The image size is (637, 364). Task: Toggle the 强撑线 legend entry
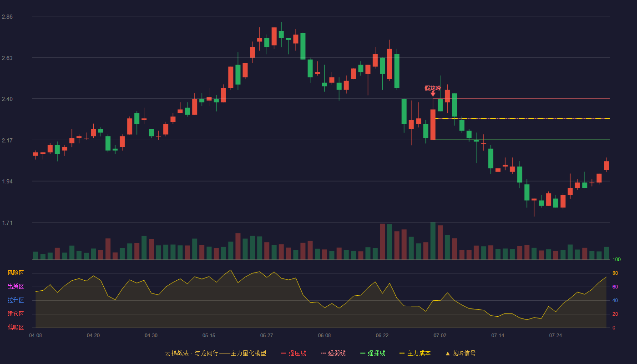(x=373, y=353)
